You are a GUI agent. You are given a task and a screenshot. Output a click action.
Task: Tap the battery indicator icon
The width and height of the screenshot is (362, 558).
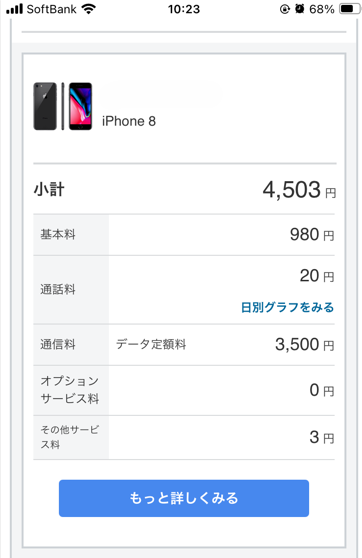coord(349,9)
